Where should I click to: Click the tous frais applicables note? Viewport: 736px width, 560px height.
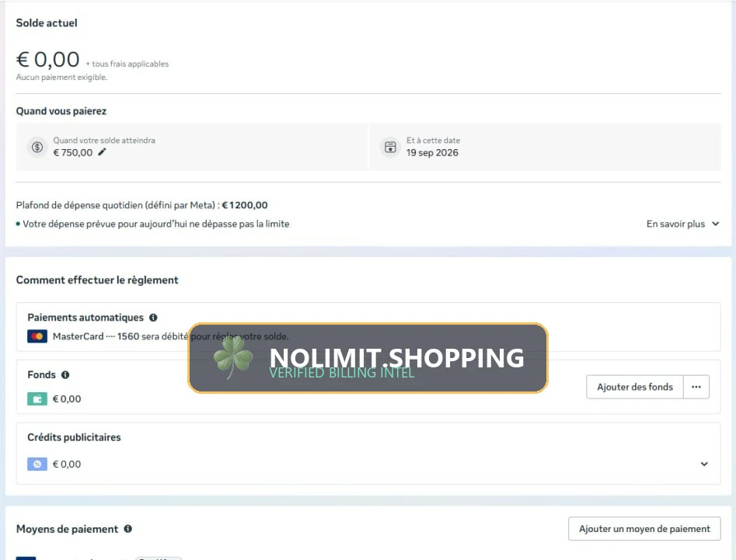(x=127, y=64)
